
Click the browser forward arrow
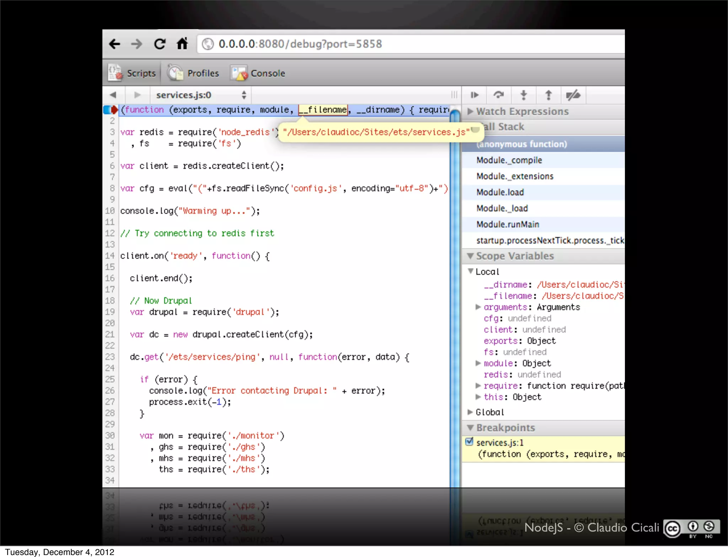point(136,44)
